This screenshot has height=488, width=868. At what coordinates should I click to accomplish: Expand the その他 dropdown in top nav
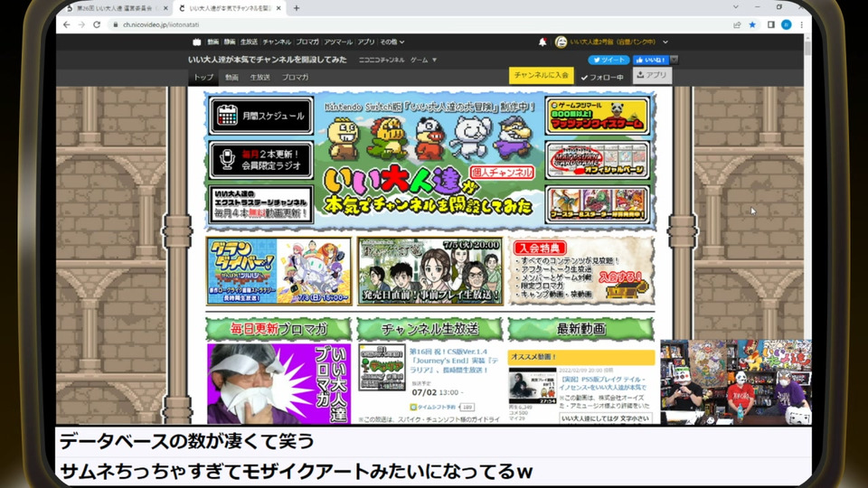[x=392, y=42]
